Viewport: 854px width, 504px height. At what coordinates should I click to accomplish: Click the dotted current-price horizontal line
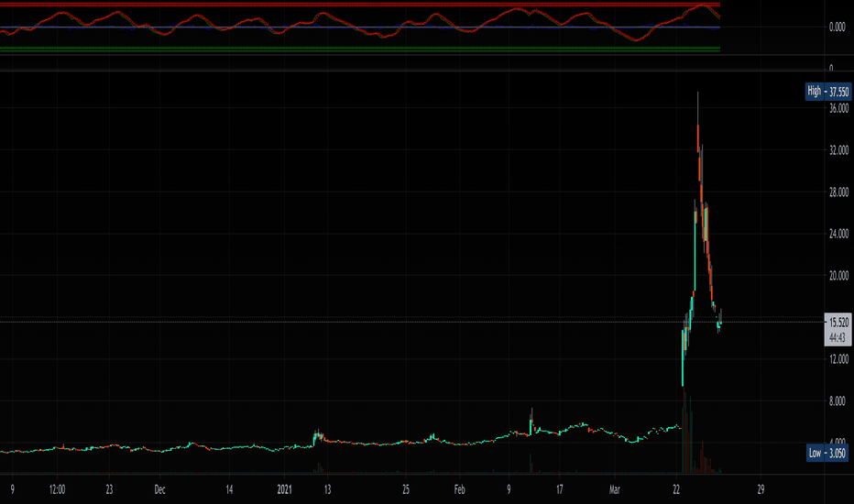[x=411, y=322]
